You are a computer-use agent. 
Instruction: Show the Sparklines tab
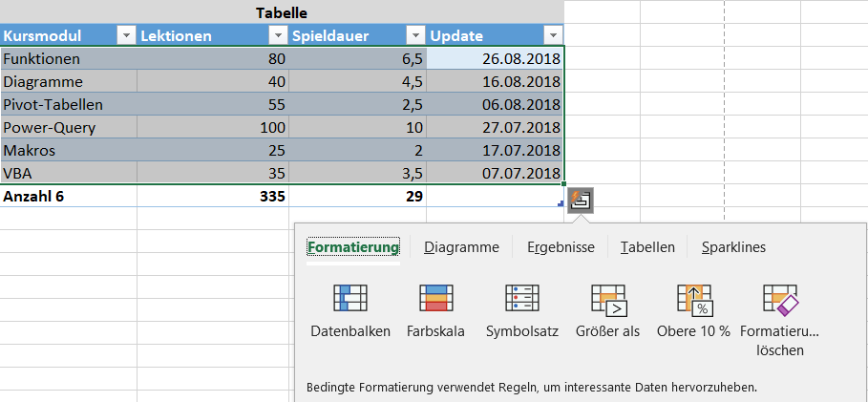[733, 247]
